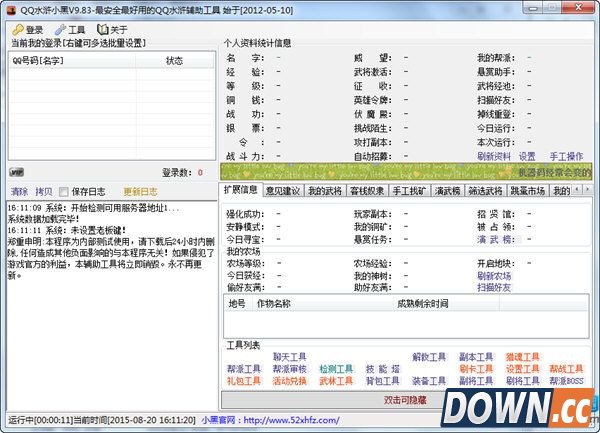Open the 技能塔 tool link
Image resolution: width=600 pixels, height=433 pixels.
pyautogui.click(x=383, y=369)
